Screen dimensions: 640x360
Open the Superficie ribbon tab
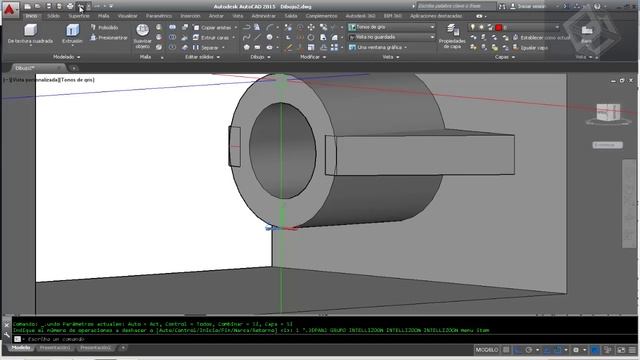[79, 16]
